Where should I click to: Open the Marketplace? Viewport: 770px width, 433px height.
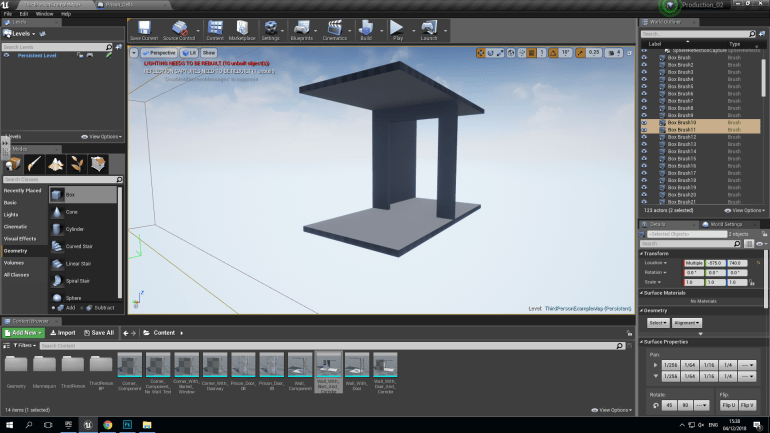click(x=242, y=30)
